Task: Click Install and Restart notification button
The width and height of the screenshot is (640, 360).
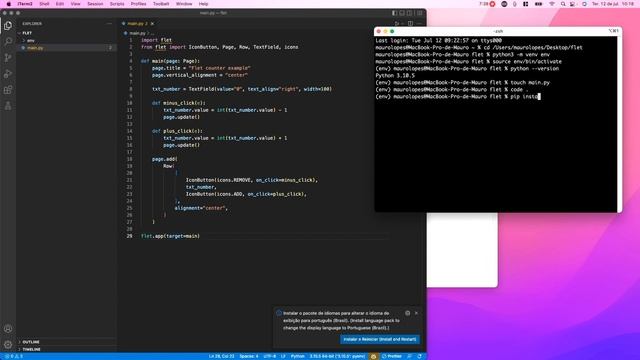Action: (380, 339)
